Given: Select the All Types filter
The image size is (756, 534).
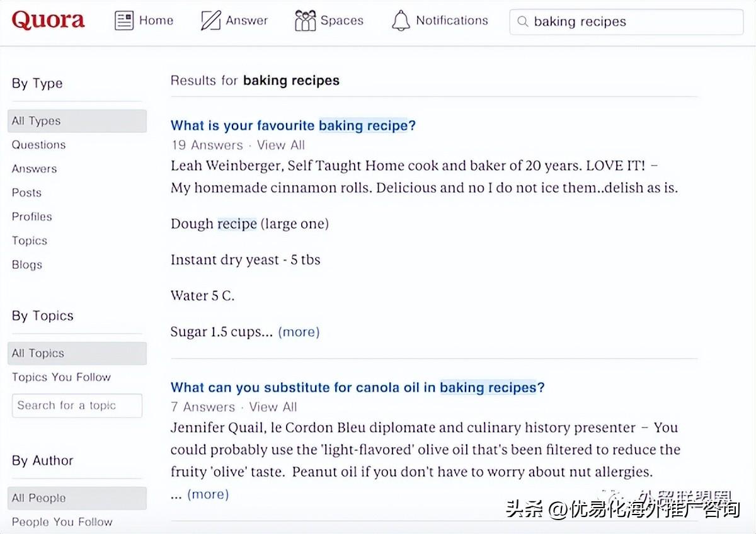Looking at the screenshot, I should coord(77,121).
